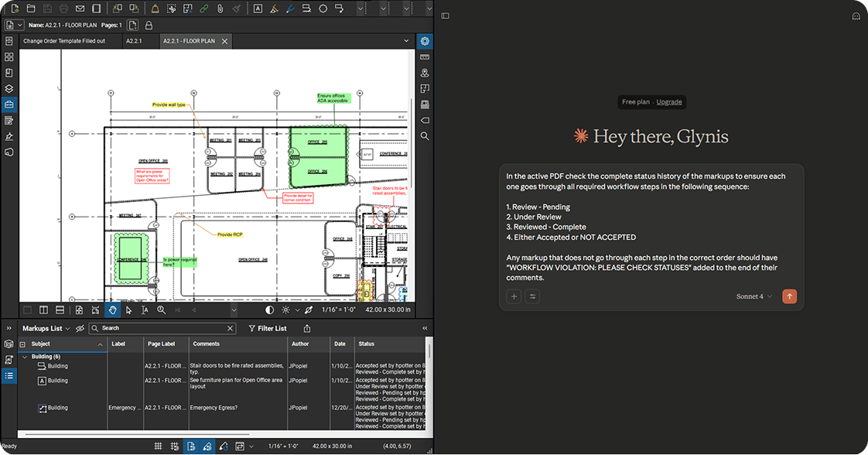Click the Filter List button
Image resolution: width=868 pixels, height=455 pixels.
[x=268, y=328]
